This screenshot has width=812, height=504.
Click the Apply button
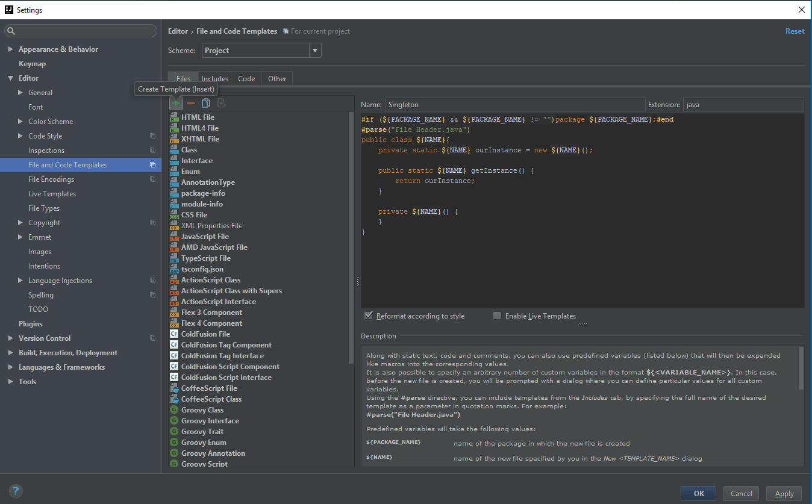pyautogui.click(x=784, y=493)
